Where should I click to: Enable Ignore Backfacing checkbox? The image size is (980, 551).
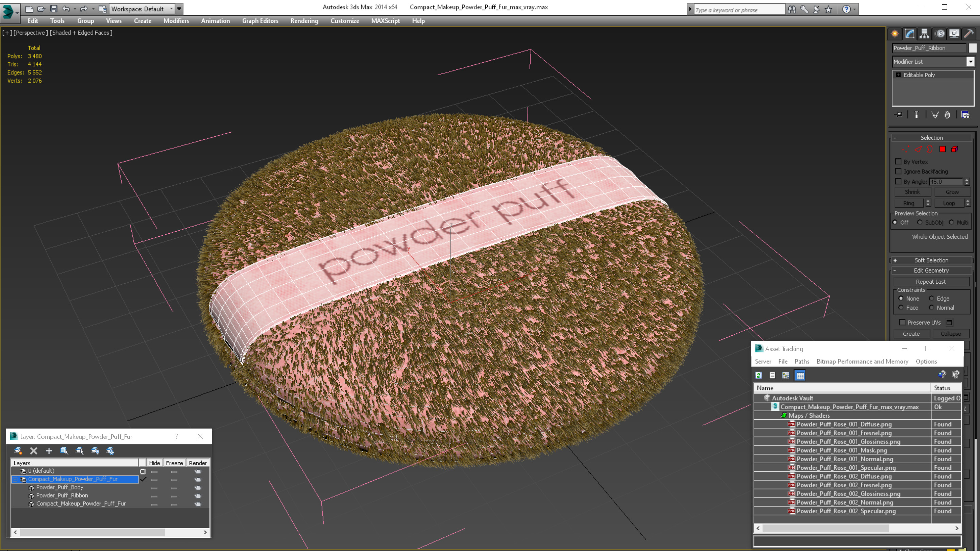point(898,171)
